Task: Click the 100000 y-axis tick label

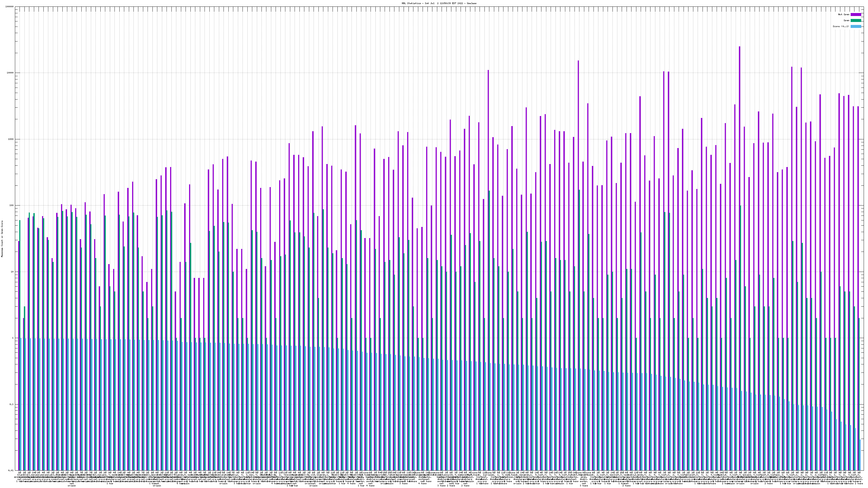Action: pos(10,7)
